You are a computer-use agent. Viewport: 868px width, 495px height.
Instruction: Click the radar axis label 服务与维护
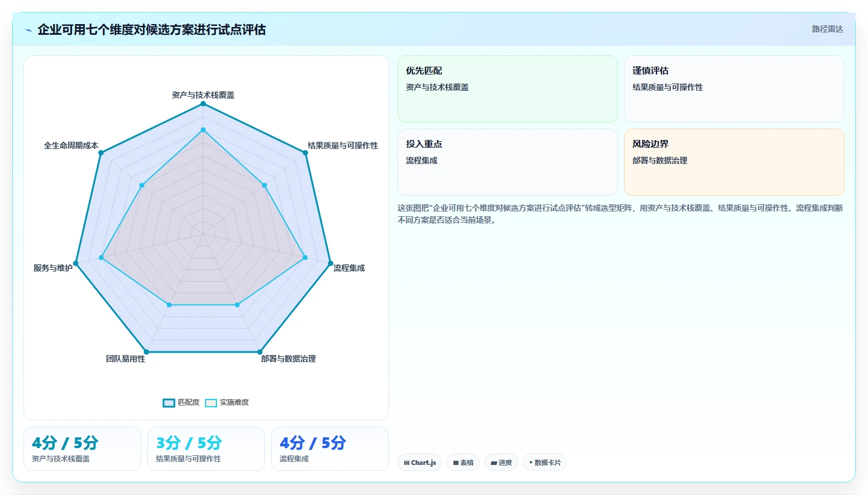coord(53,268)
